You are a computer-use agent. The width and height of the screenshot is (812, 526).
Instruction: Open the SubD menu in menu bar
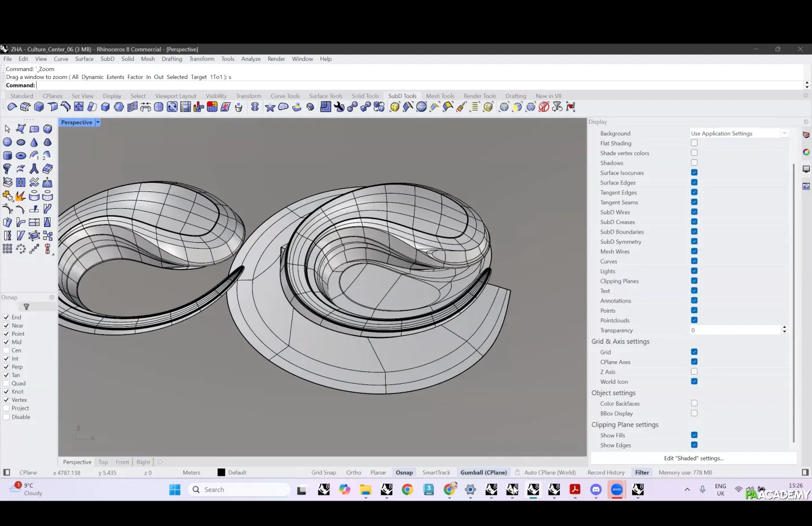[107, 59]
